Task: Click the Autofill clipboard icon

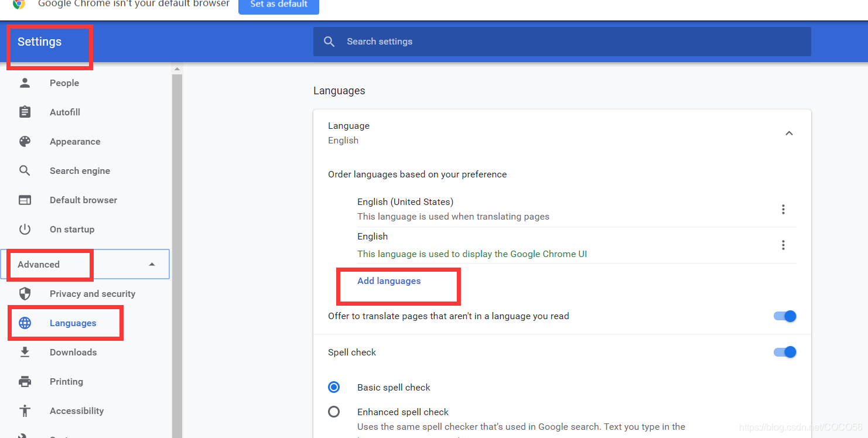Action: [25, 112]
